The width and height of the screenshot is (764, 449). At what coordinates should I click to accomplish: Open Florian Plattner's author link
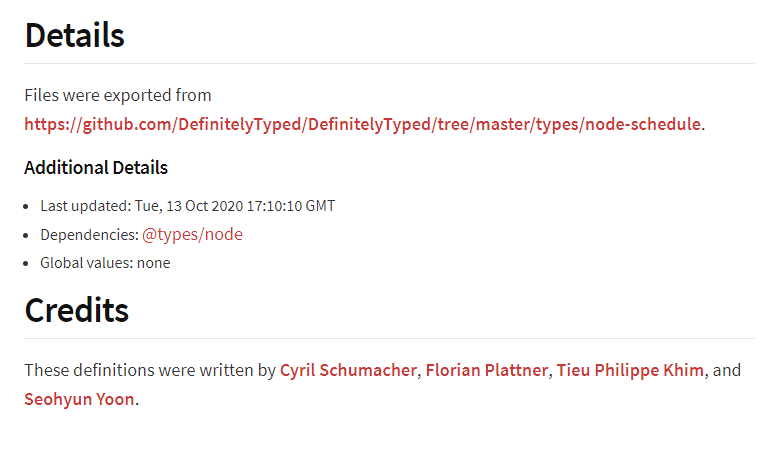(x=487, y=371)
